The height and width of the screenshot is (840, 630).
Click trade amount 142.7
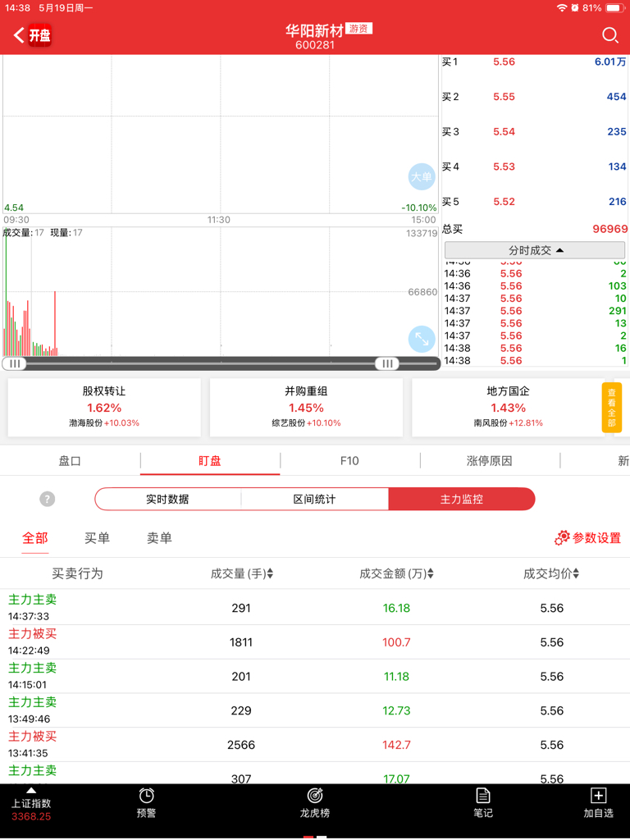tap(396, 745)
